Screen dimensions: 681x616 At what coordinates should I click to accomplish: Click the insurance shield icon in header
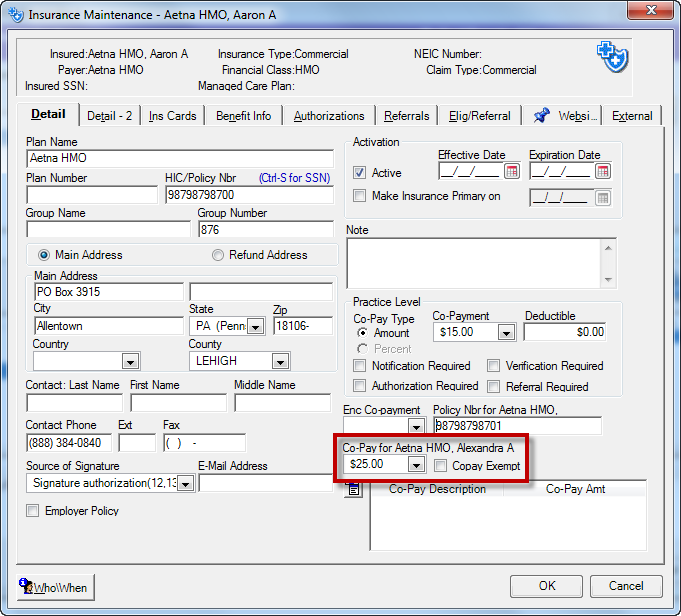(x=612, y=57)
